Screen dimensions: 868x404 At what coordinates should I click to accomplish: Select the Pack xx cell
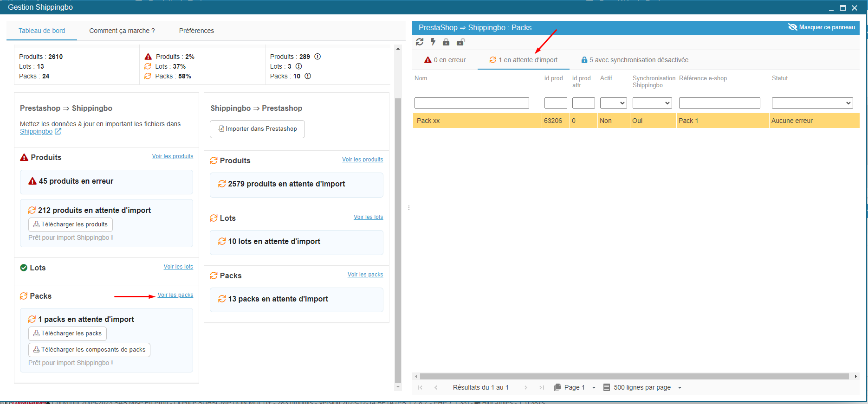point(477,121)
